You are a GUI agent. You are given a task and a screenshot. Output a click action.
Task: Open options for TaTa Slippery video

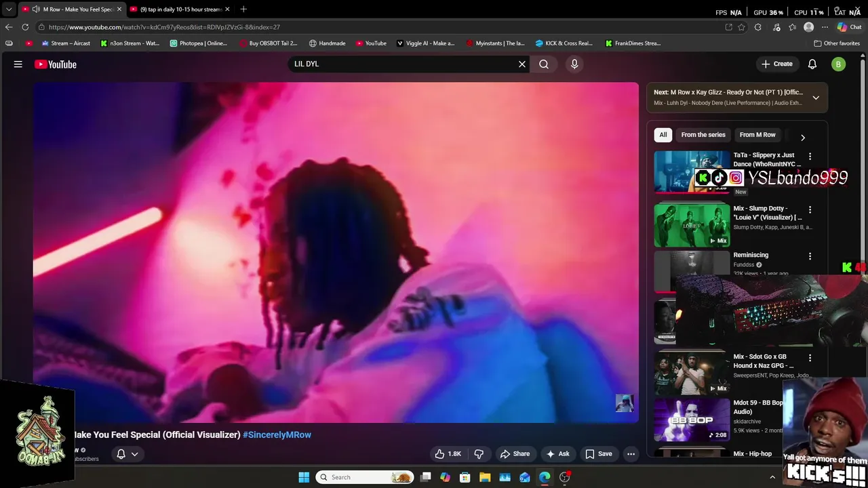click(x=810, y=157)
